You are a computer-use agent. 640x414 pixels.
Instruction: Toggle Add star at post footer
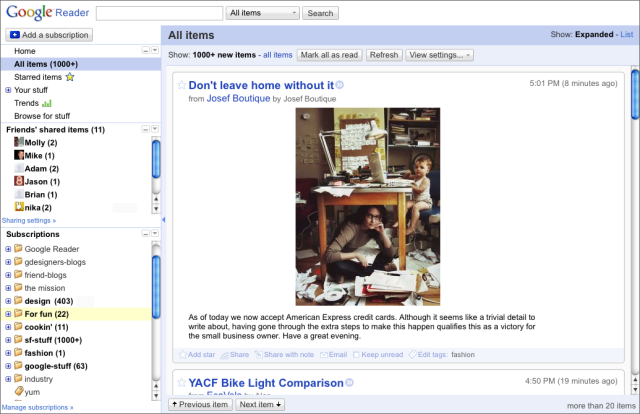click(x=182, y=354)
